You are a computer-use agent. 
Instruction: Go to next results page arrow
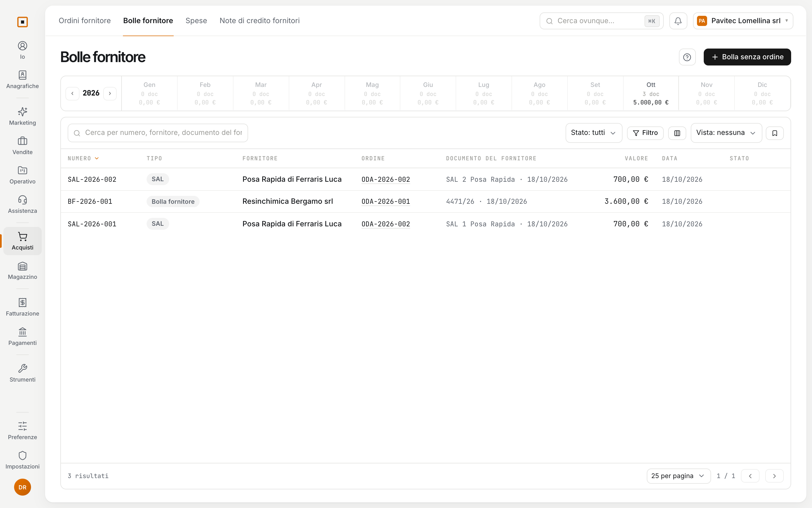pos(775,476)
